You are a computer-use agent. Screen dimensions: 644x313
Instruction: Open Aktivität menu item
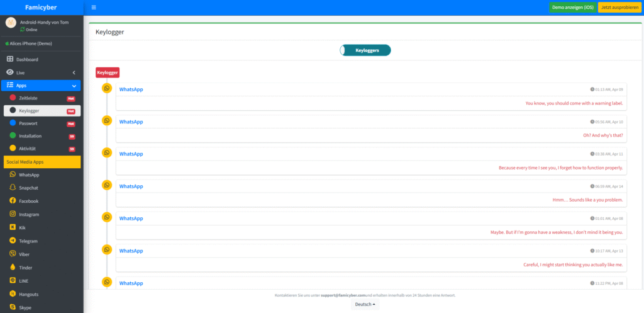point(42,149)
